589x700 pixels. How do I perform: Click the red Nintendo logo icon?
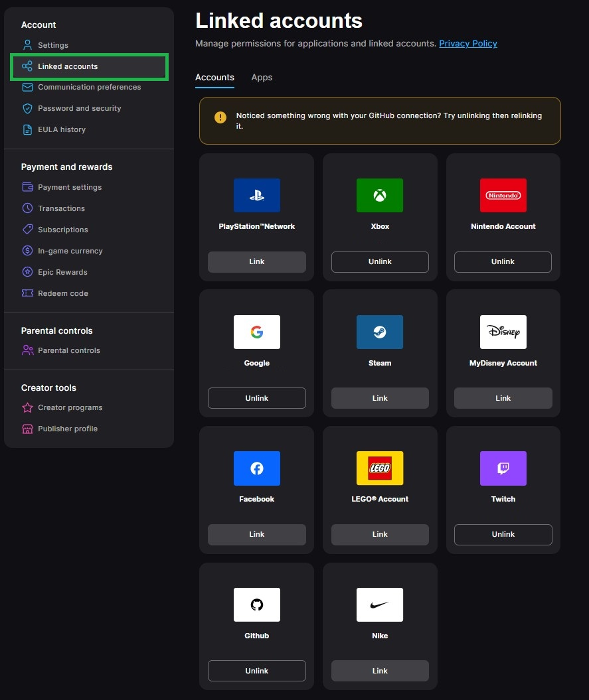tap(503, 196)
